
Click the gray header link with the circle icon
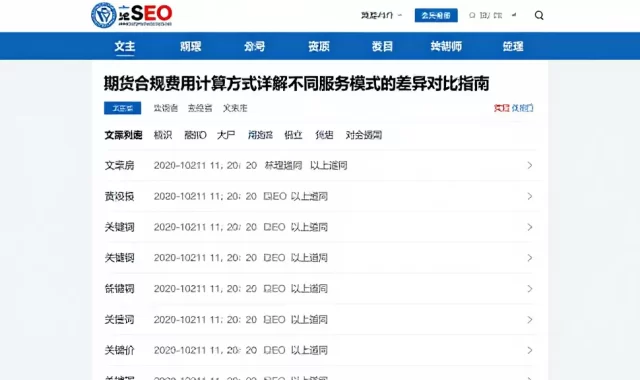(485, 16)
